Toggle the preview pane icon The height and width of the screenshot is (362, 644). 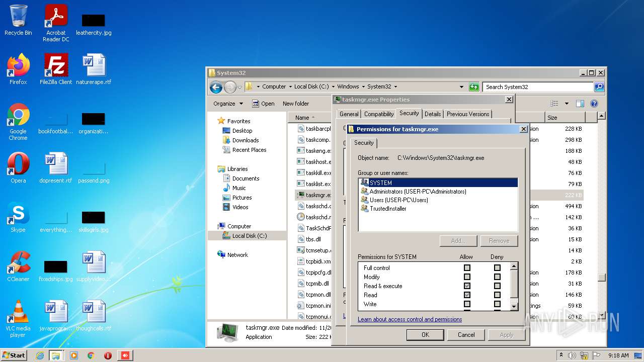tap(580, 104)
